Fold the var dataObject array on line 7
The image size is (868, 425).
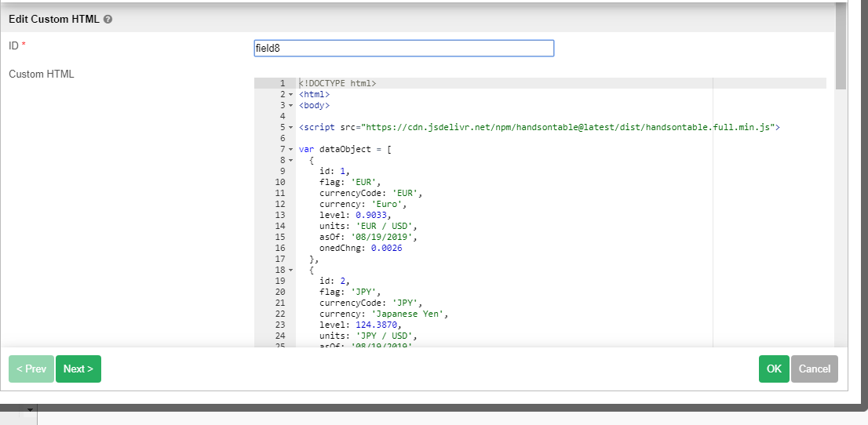pyautogui.click(x=290, y=149)
